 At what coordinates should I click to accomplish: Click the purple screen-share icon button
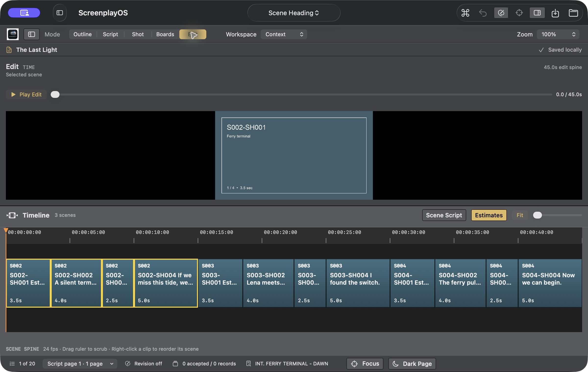pyautogui.click(x=24, y=13)
